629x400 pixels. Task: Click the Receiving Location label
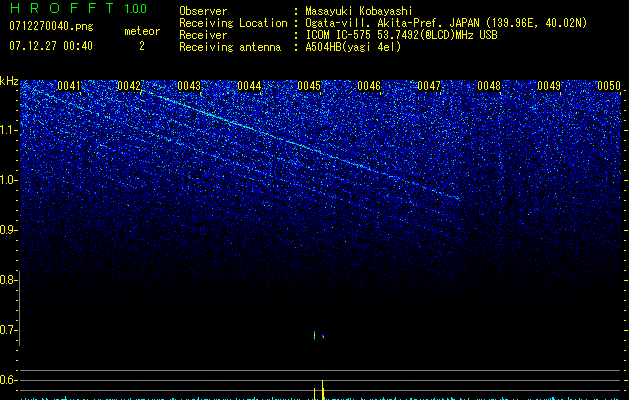[233, 23]
